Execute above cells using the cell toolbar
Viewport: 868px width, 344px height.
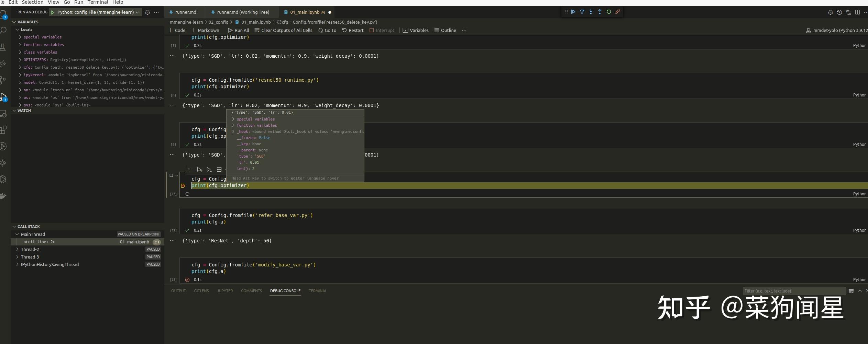coord(199,170)
